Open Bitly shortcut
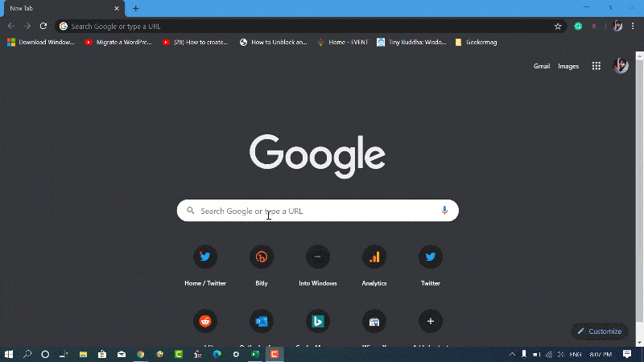Screen dimensions: 644x362 (262, 265)
